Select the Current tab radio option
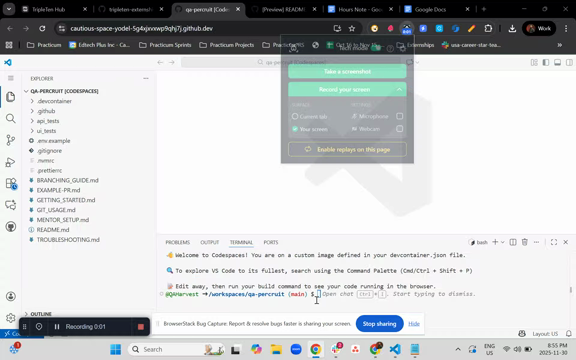 pyautogui.click(x=295, y=116)
